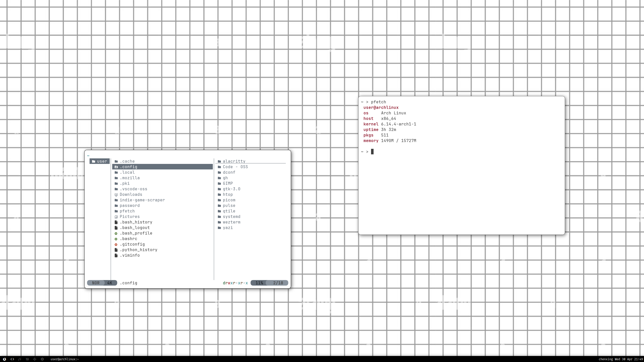Click the .bashrc gear icon

[x=116, y=239]
